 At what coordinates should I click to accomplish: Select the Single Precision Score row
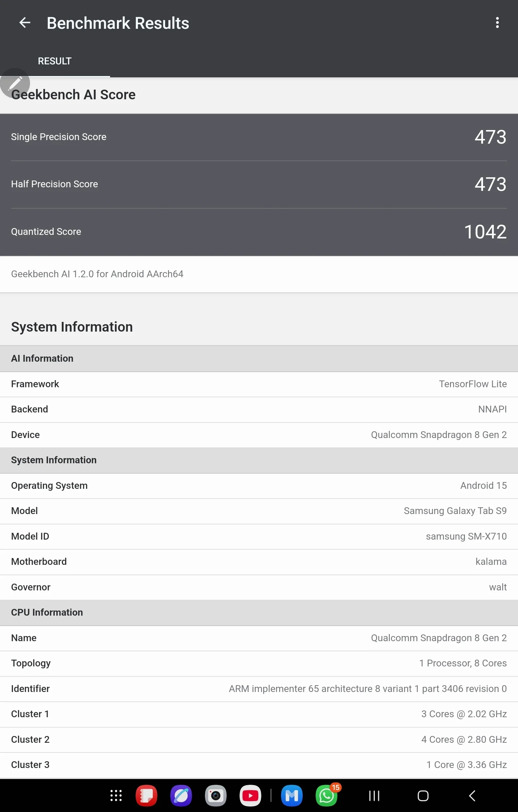point(259,137)
